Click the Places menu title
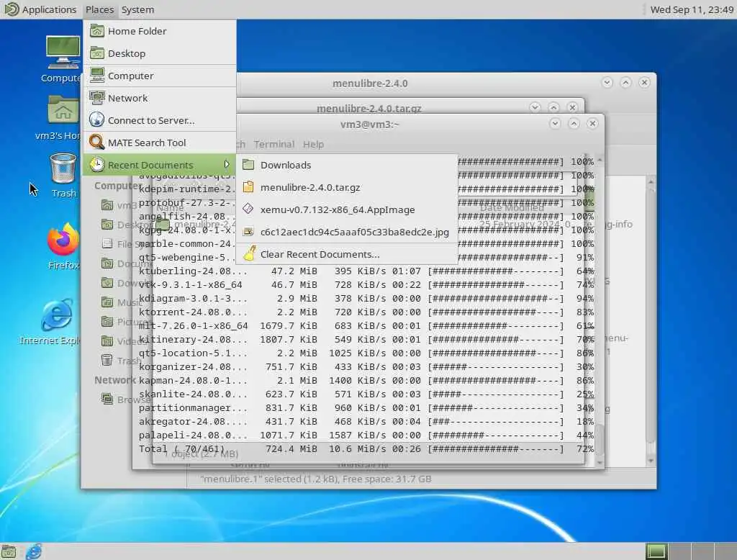This screenshot has height=560, width=737. (x=99, y=9)
